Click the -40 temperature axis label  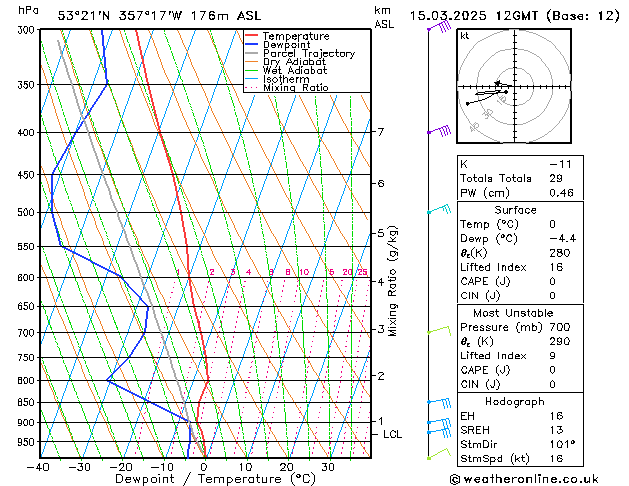tap(38, 468)
